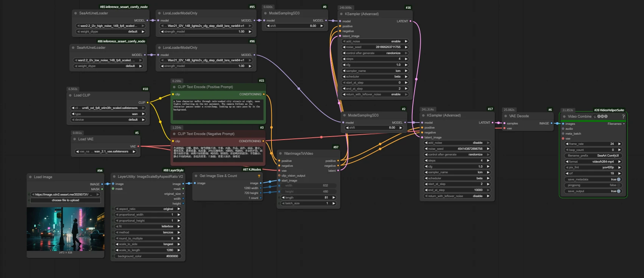Collapse the Load VAE node using its title dot
644x278 pixels.
tap(75, 139)
